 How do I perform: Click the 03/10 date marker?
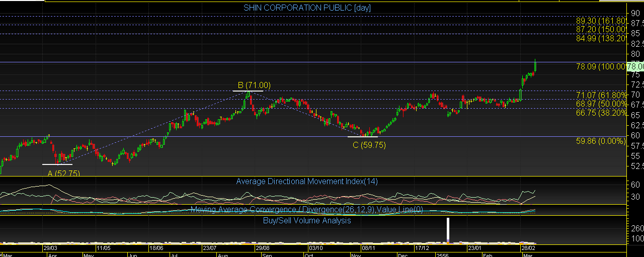(x=316, y=248)
